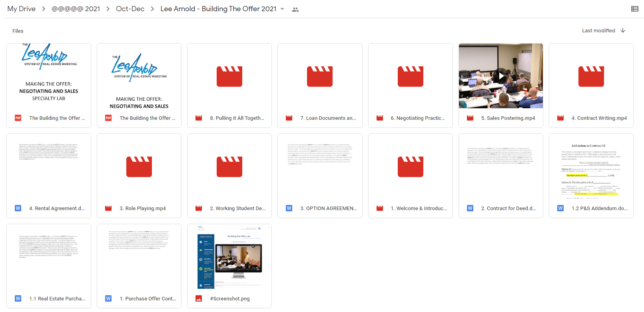644x312 pixels.
Task: Click file name 2. Contract for Deed
Action: point(508,208)
